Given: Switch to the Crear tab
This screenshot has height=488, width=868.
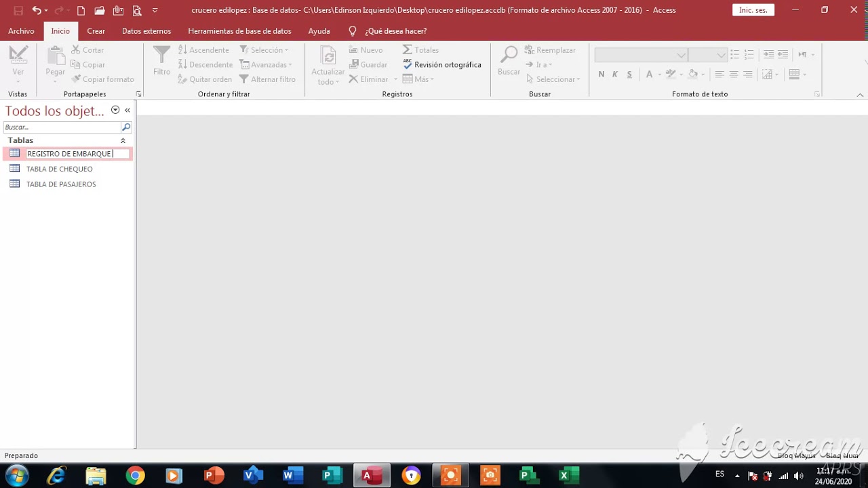Looking at the screenshot, I should [96, 31].
